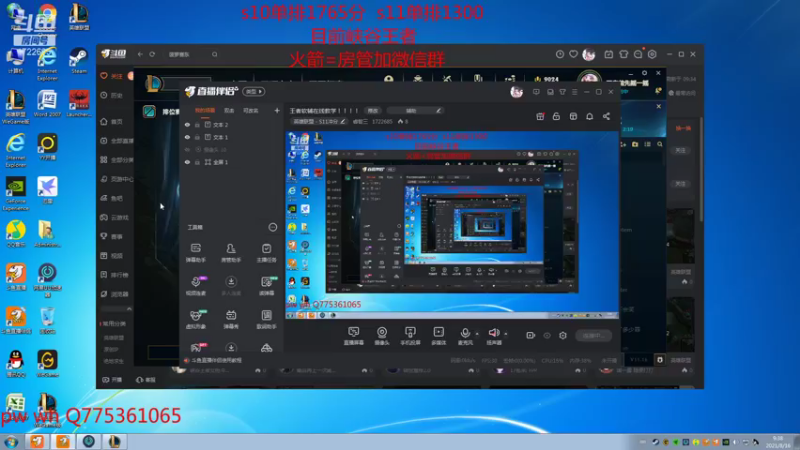Open the Recycle Bin desktop icon
This screenshot has height=450, width=800.
point(47,321)
